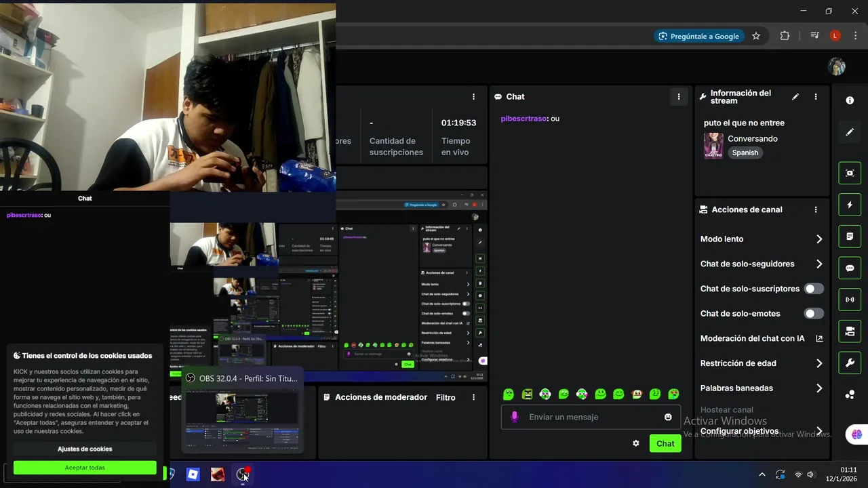Screen dimensions: 868x488
Task: Open the lightning bolt quick actions icon
Action: click(850, 205)
